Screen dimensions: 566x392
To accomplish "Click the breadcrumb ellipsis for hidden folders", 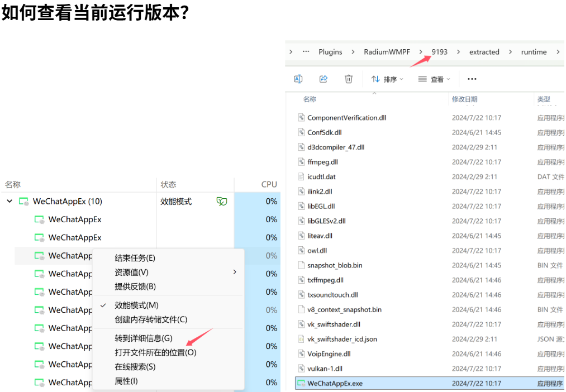I will (x=306, y=52).
